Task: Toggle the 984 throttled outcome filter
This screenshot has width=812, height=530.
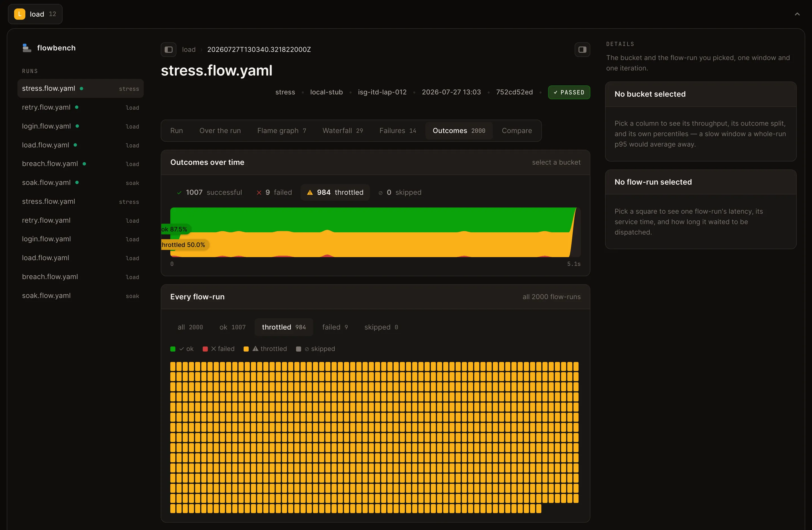Action: pos(335,192)
